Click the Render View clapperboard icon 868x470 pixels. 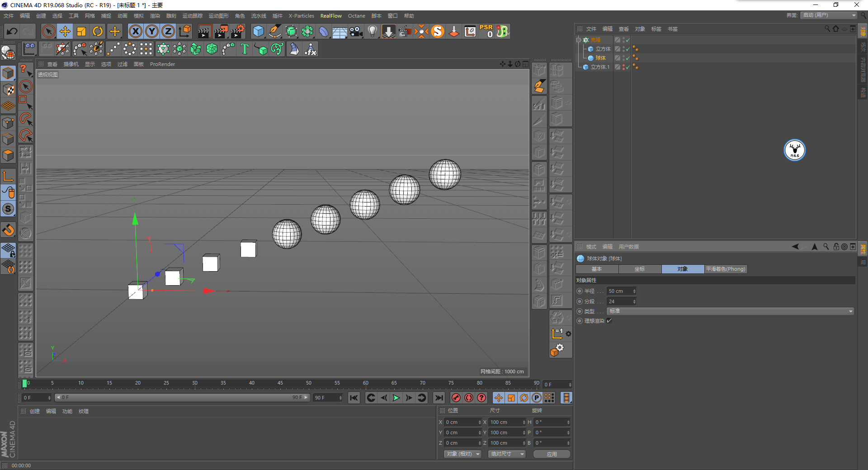204,32
